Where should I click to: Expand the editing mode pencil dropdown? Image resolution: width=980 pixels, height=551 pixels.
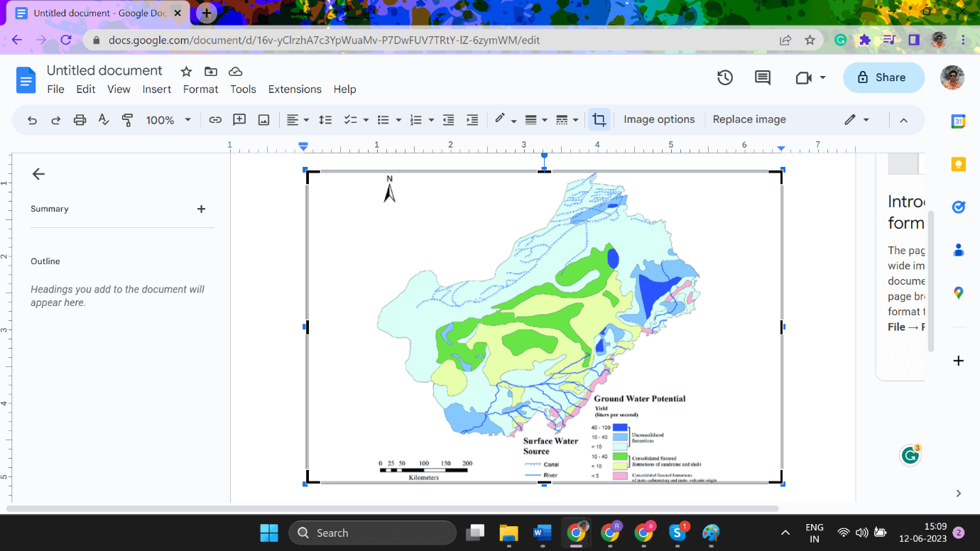[856, 120]
